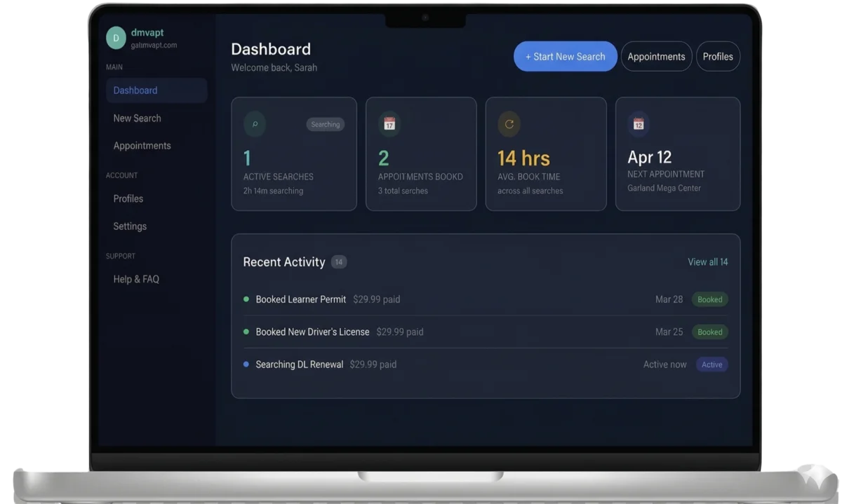This screenshot has width=842, height=504.
Task: Click the Start New Search button
Action: (x=565, y=56)
